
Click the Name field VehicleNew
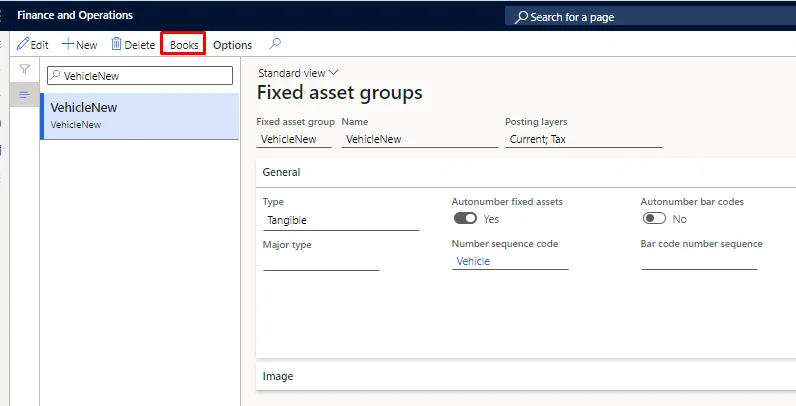pos(420,139)
